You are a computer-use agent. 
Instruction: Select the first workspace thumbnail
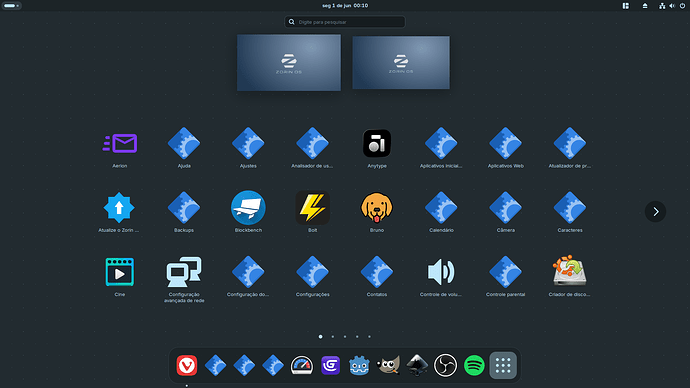coord(289,63)
